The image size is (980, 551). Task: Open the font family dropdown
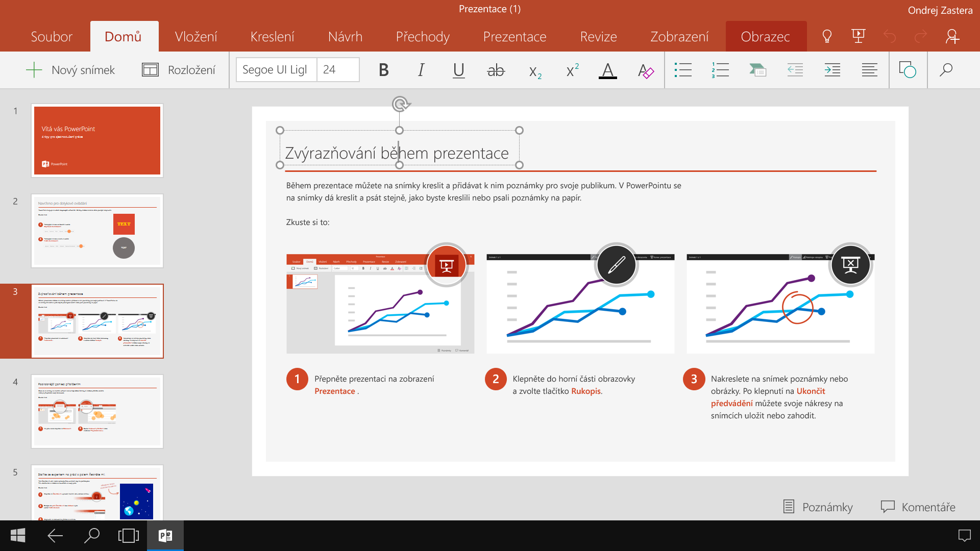(276, 70)
